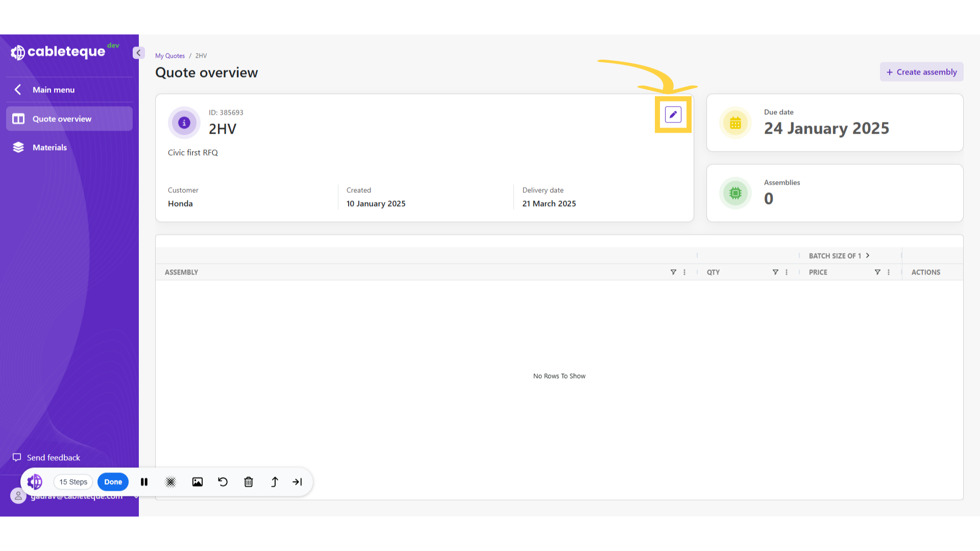Click the skip-to-end arrow icon in recorder toolbar
The image size is (980, 551).
297,482
